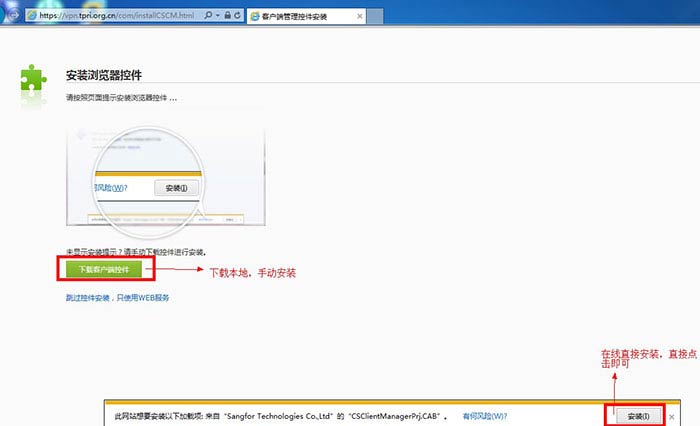This screenshot has height=426, width=700.
Task: Click the page favicon in the address bar
Action: click(31, 17)
